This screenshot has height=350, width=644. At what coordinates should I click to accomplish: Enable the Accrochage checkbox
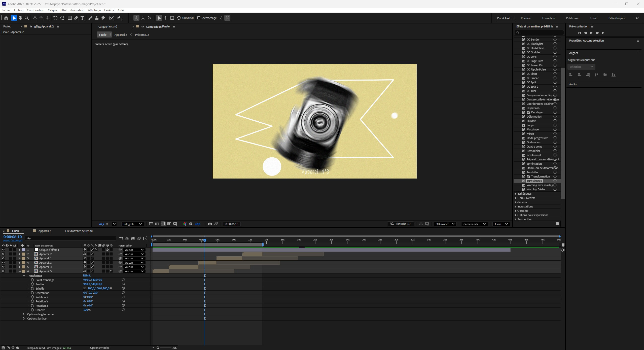click(x=199, y=18)
